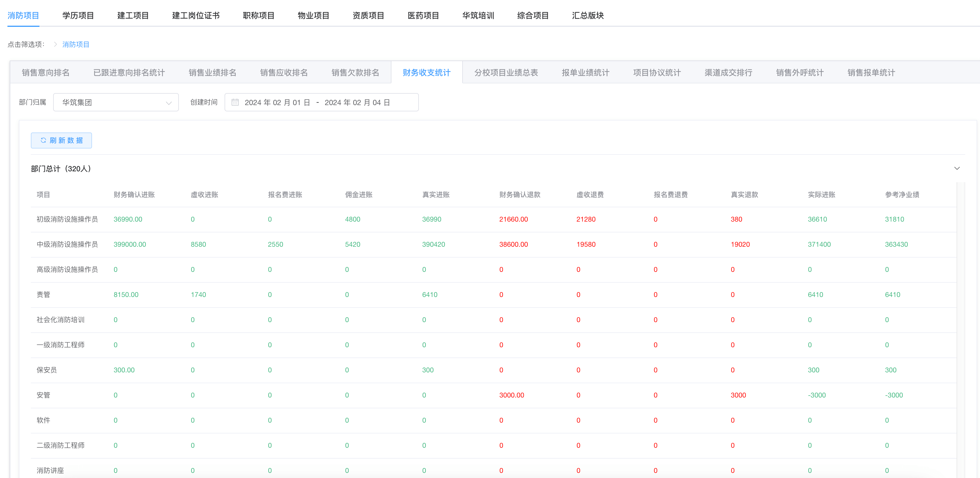The width and height of the screenshot is (980, 478).
Task: Click the breadcrumb chevron arrow icon
Action: tap(55, 45)
